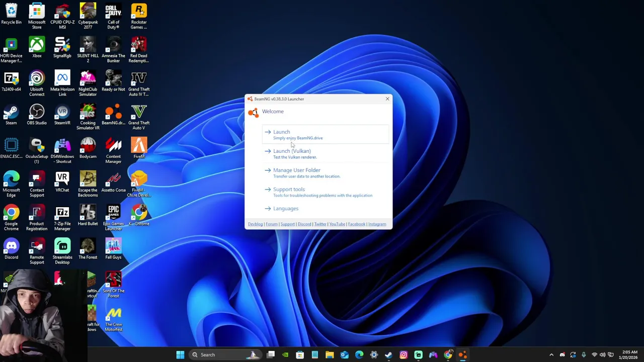Select the Rockstar Games desktop icon
This screenshot has width=644, height=362.
(139, 17)
